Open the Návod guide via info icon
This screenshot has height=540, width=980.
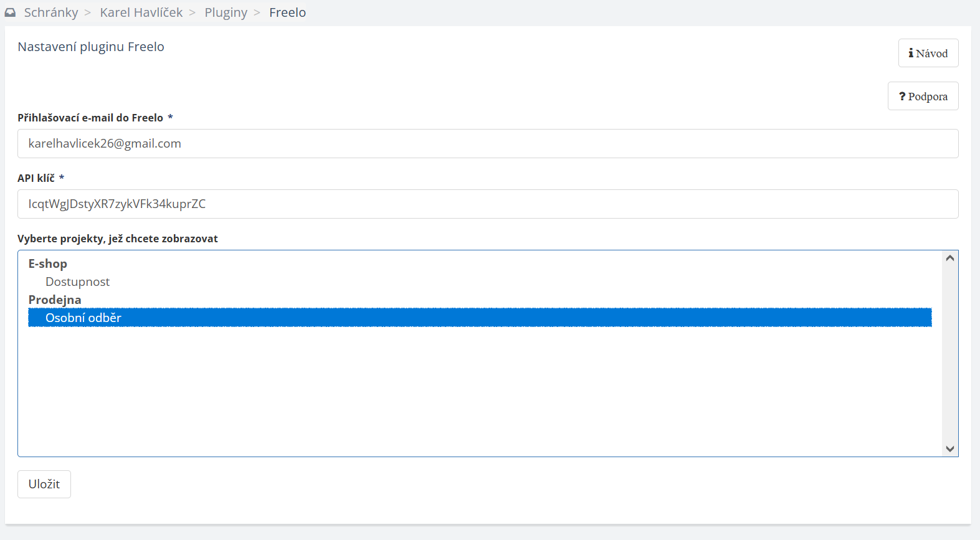[x=911, y=54]
